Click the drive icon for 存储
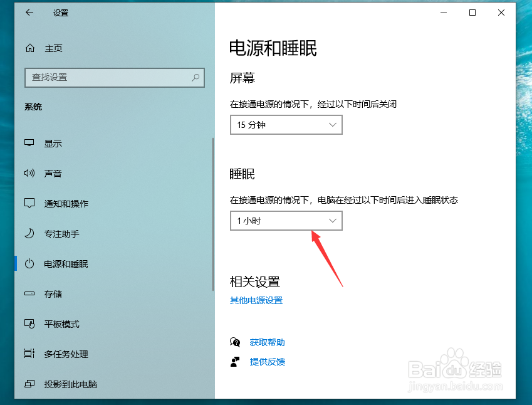The image size is (532, 405). (29, 293)
